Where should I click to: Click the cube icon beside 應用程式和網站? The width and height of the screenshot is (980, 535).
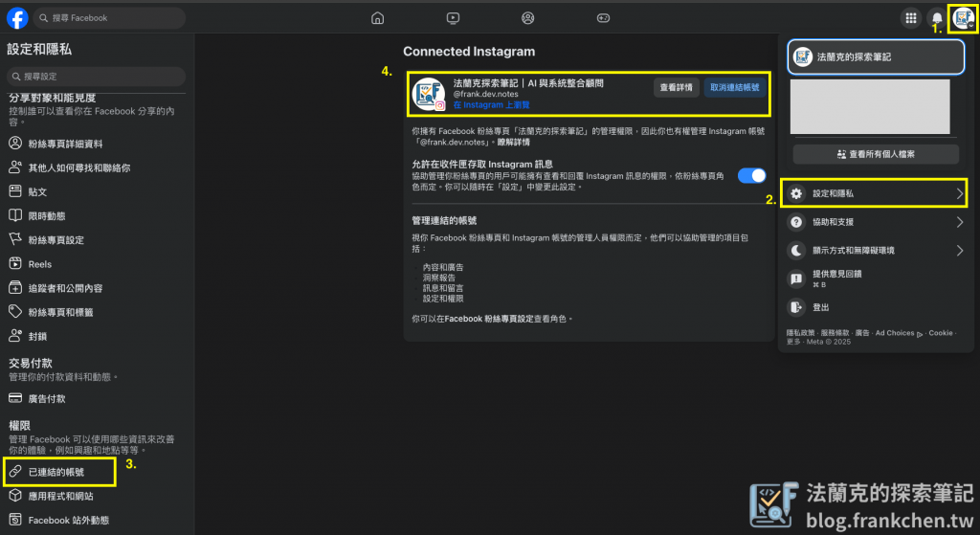point(15,496)
